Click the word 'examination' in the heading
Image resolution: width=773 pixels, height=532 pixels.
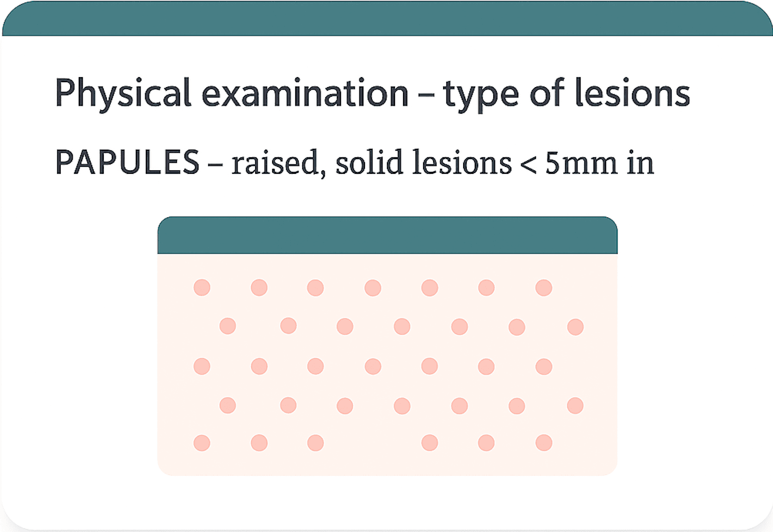[305, 93]
